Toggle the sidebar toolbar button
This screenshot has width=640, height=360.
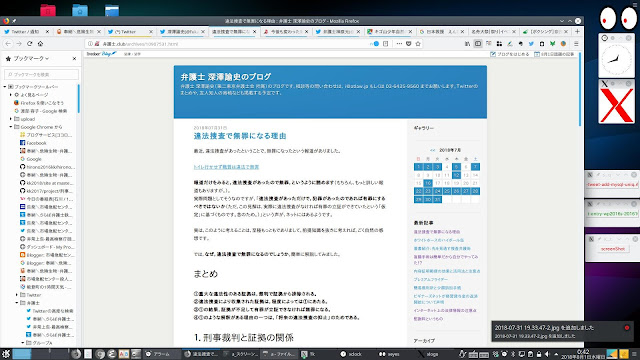click(x=478, y=44)
